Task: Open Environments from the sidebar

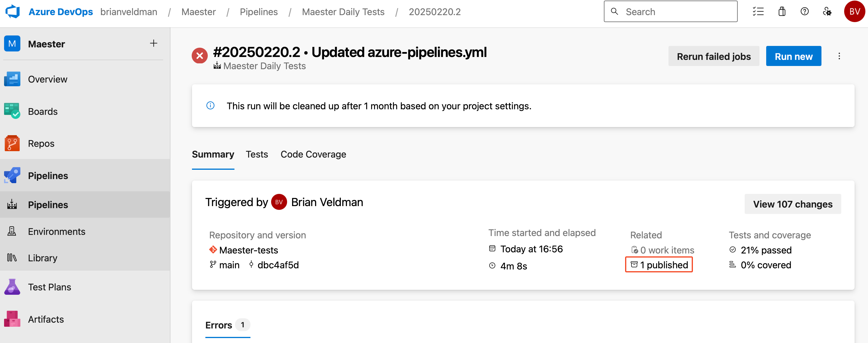Action: (57, 231)
